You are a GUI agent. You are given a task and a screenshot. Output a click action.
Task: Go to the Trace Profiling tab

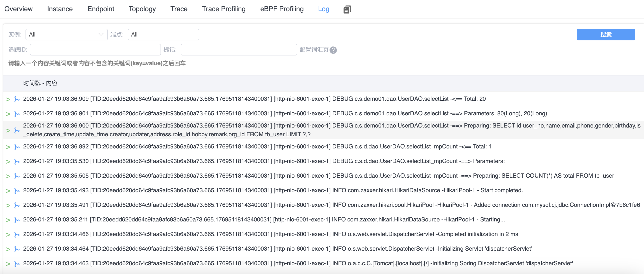[x=223, y=9]
